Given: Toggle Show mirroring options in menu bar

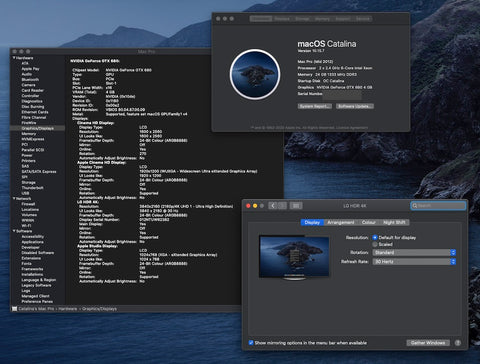Looking at the screenshot, I should point(251,343).
